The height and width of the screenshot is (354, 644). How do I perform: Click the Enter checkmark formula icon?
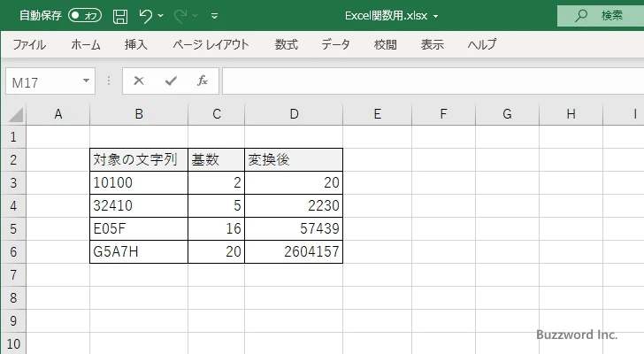pos(171,81)
